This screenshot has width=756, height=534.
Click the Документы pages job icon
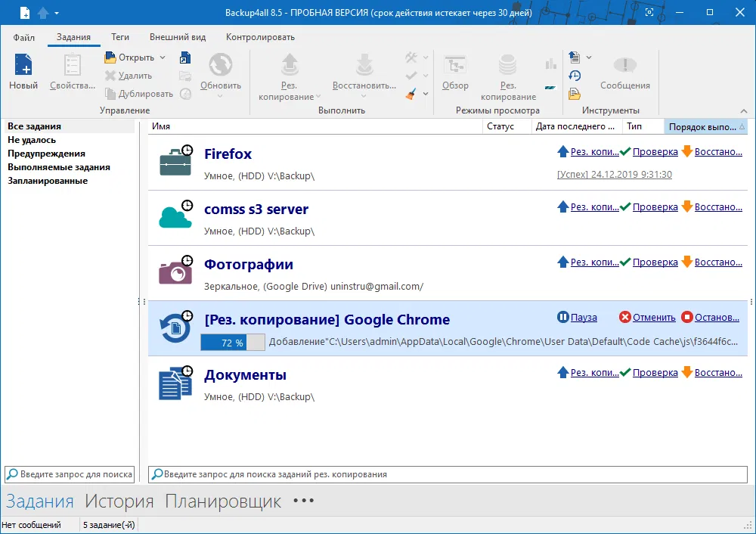coord(175,383)
